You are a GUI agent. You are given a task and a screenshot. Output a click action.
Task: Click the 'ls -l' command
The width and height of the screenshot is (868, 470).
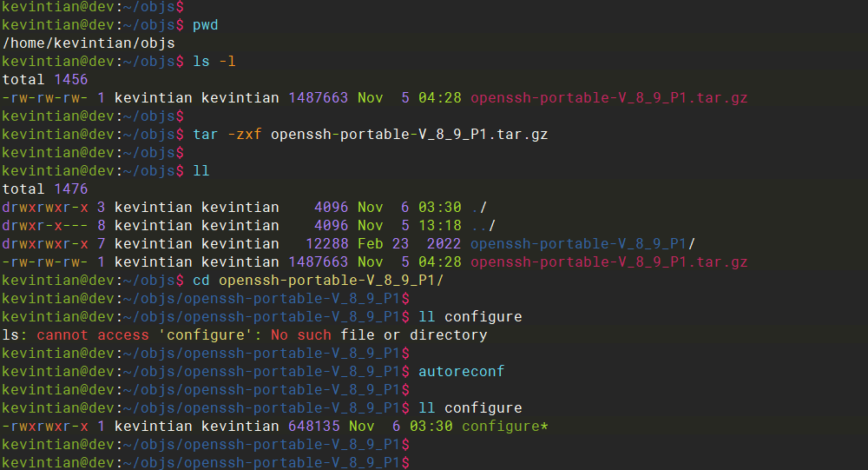(x=214, y=62)
